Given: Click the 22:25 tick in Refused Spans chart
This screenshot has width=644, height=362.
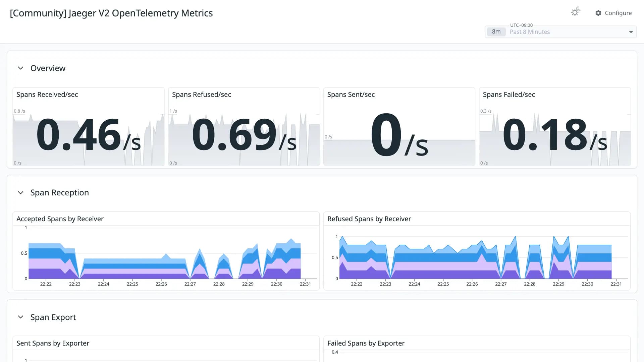Looking at the screenshot, I should click(443, 284).
